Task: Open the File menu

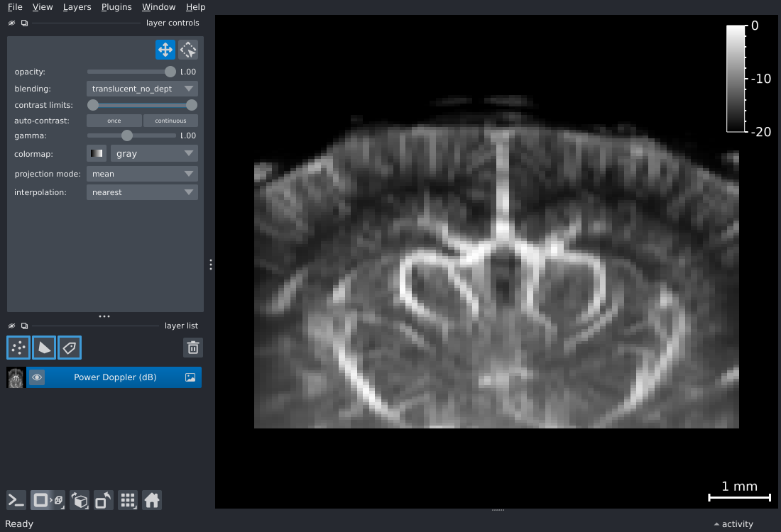Action: coord(15,7)
